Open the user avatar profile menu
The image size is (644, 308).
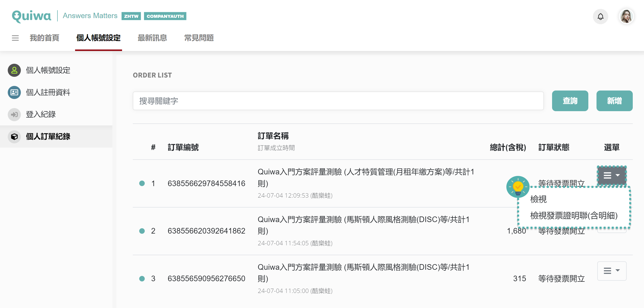[x=626, y=17]
